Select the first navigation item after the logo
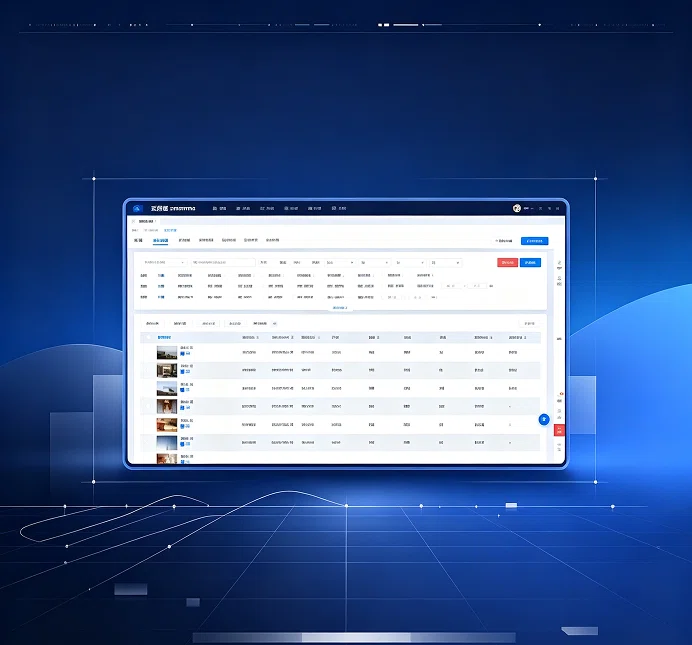692x645 pixels. (x=219, y=208)
